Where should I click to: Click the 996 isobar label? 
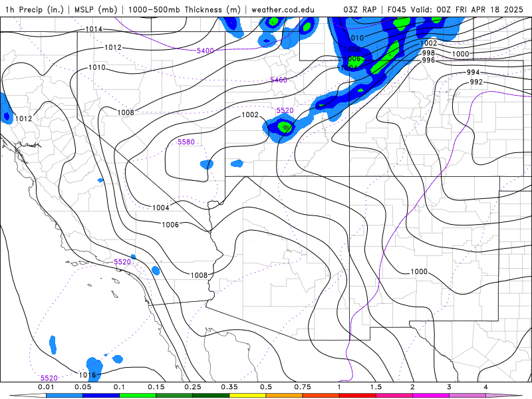(428, 60)
